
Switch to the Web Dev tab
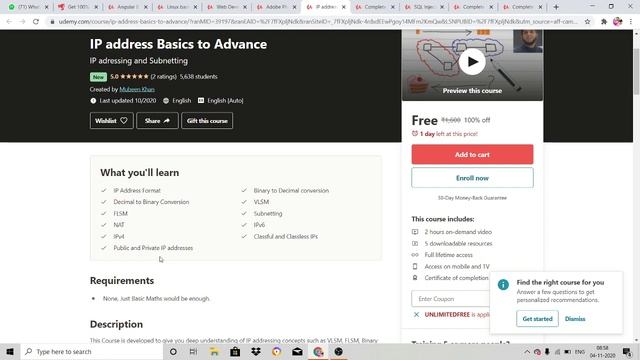pyautogui.click(x=227, y=7)
